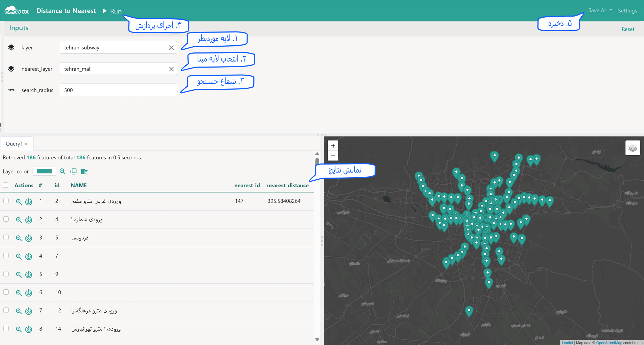The width and height of the screenshot is (644, 345).
Task: Click the nearest_id value 147
Action: [x=239, y=201]
